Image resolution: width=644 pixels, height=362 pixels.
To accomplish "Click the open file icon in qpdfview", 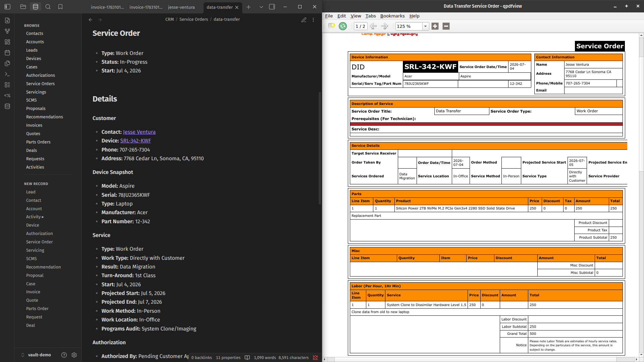I will pos(332,26).
